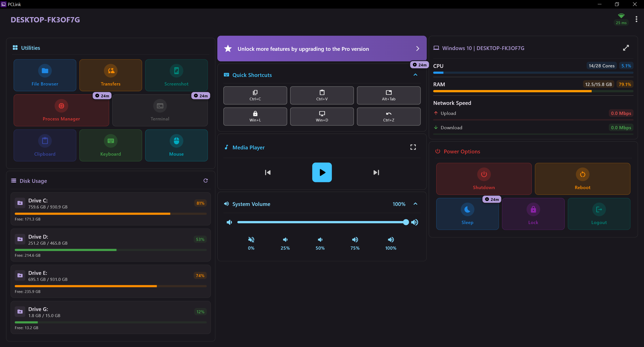
Task: Set volume using the 50% preset
Action: 320,243
